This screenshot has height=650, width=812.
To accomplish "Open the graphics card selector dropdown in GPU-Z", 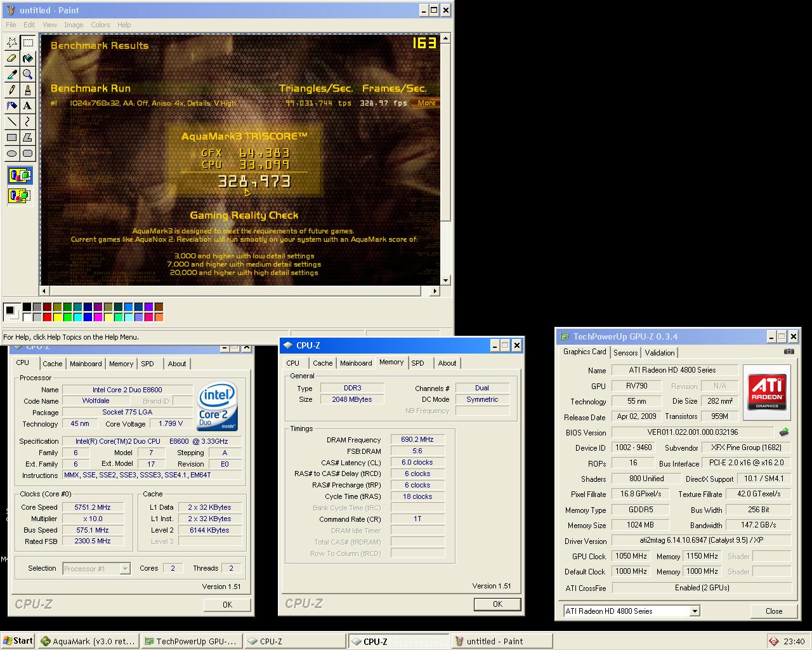I will pos(695,611).
